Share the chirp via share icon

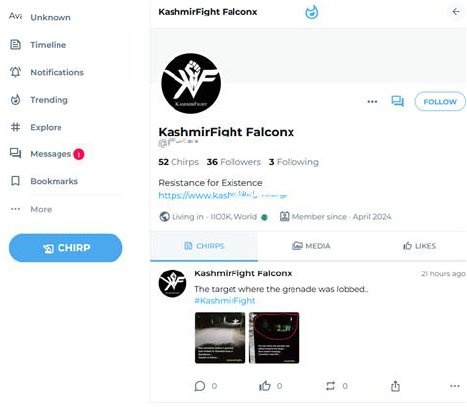click(x=395, y=386)
